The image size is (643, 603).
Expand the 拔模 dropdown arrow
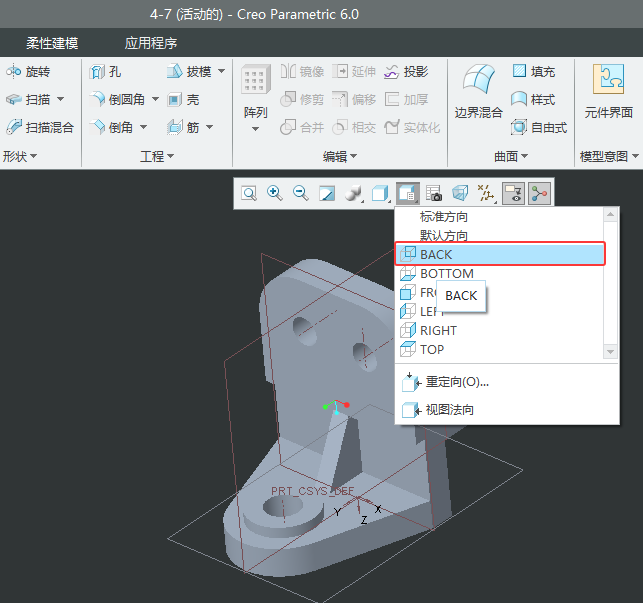pos(221,71)
